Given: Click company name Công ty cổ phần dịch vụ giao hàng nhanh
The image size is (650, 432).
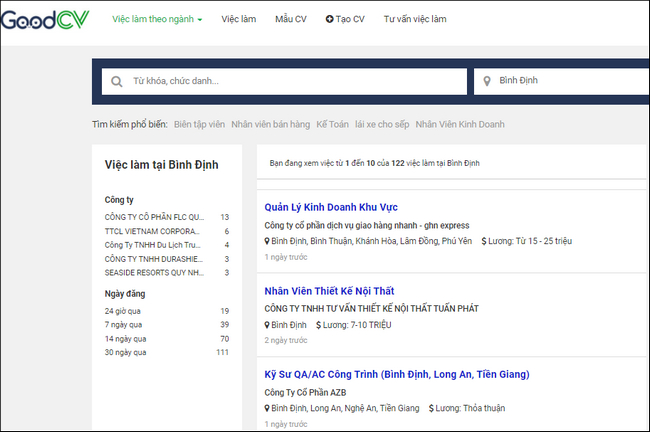Looking at the screenshot, I should click(367, 226).
